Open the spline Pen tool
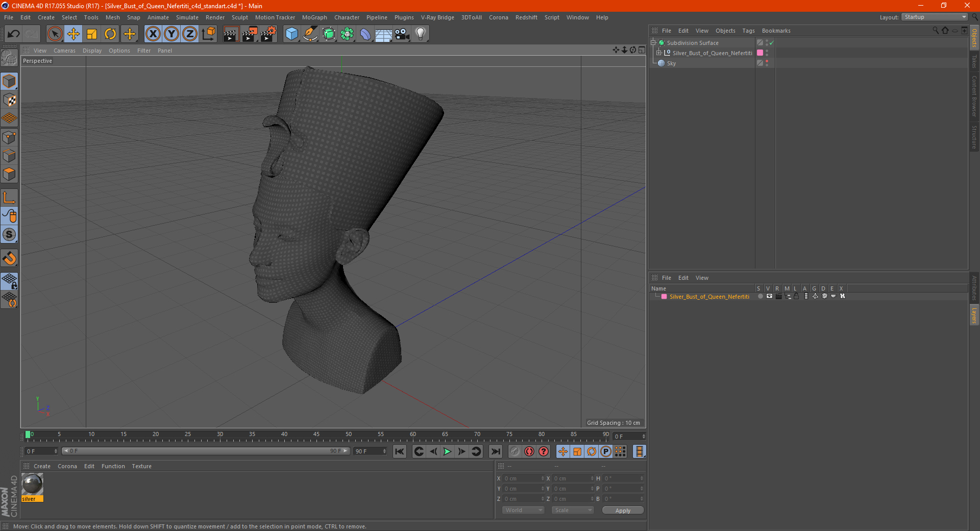 click(x=310, y=34)
